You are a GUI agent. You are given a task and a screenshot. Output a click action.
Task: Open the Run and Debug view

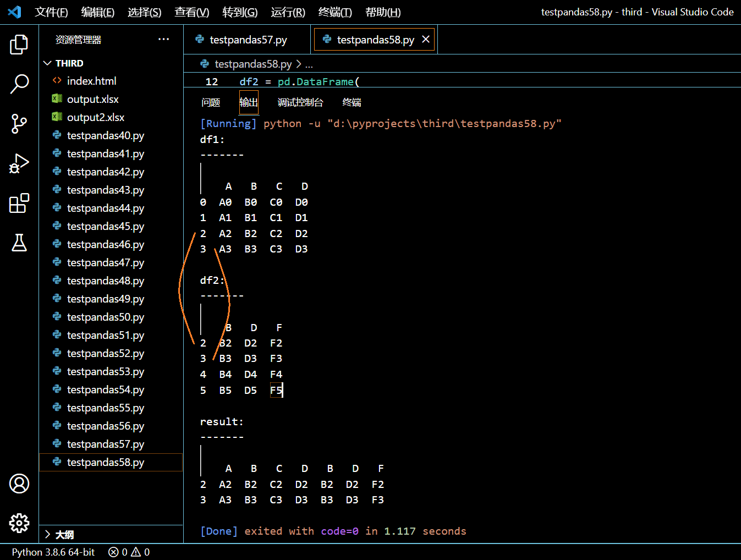click(19, 163)
